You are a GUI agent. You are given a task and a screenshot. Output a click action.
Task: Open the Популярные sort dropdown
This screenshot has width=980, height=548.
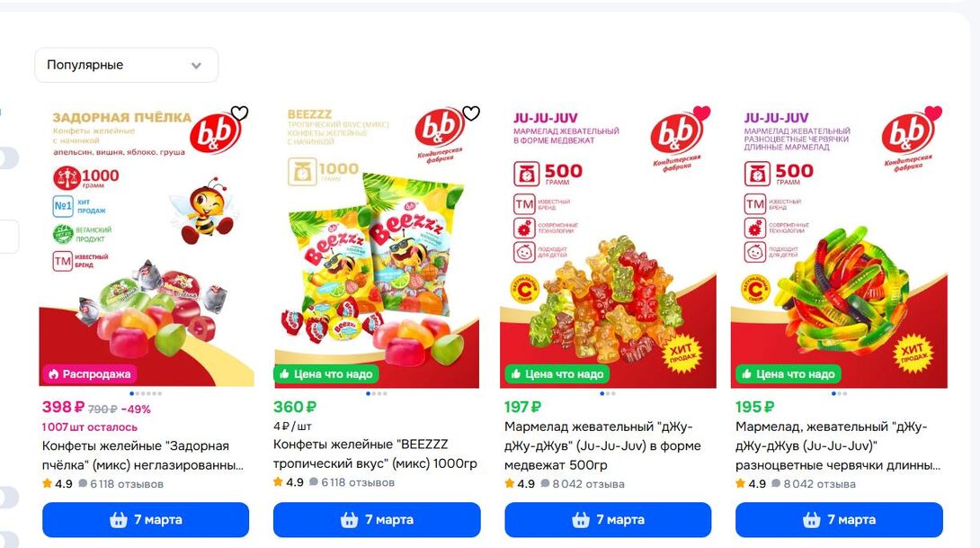pyautogui.click(x=126, y=65)
